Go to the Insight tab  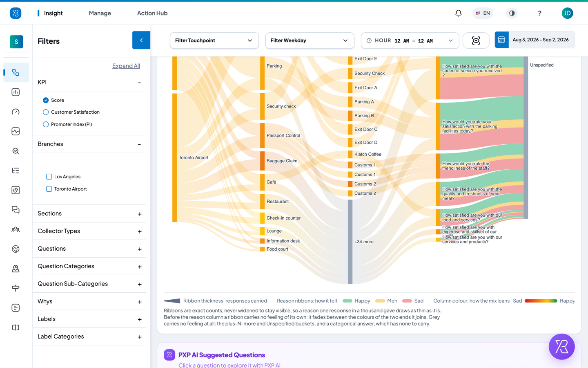point(53,13)
